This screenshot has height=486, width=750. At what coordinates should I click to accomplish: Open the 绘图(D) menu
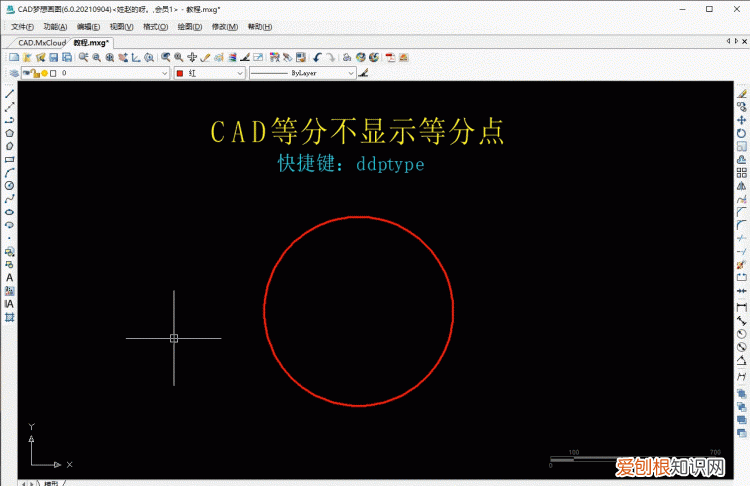[190, 27]
